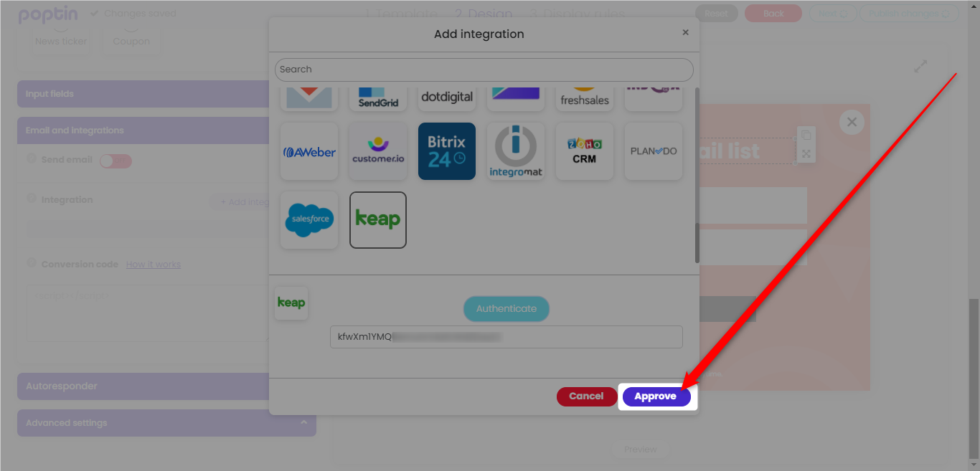Close the Add integration dialog
The image size is (980, 471).
point(685,32)
